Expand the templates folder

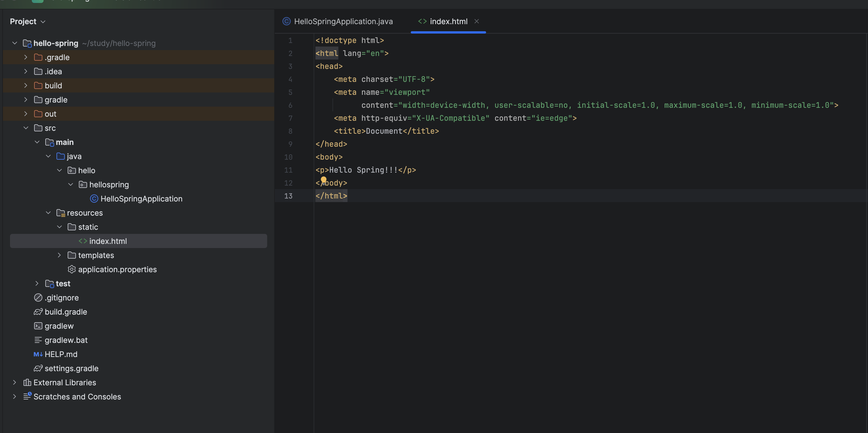pos(59,255)
